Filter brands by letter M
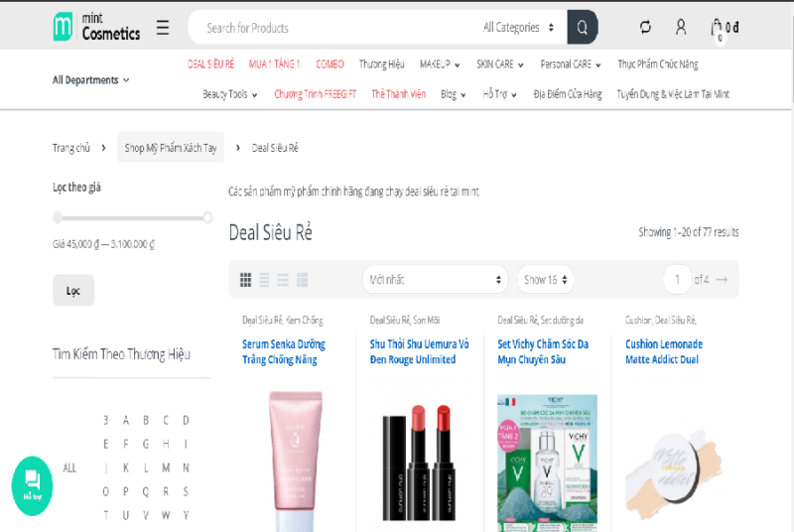Screen dimensions: 794x532 point(166,468)
